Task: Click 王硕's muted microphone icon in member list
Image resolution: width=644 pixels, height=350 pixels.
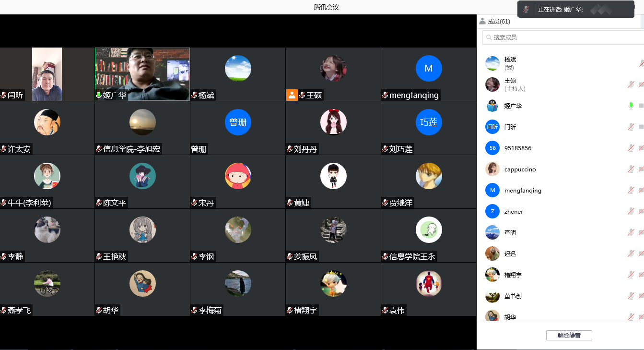Action: coord(631,84)
